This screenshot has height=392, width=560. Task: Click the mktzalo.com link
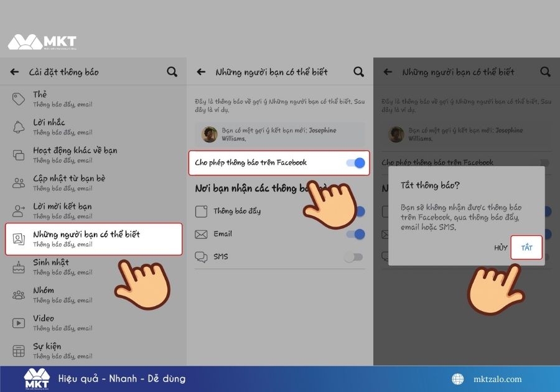(497, 379)
